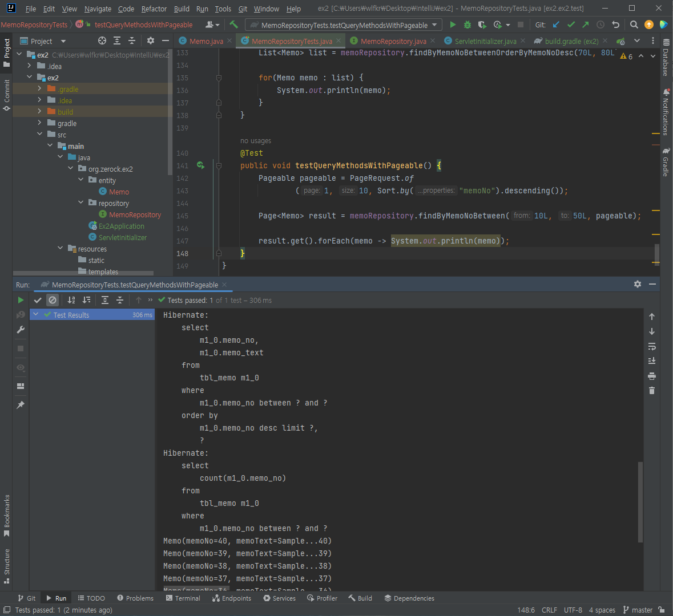Expand all in Project panel
Viewport: 673px width, 616px height.
coord(117,40)
